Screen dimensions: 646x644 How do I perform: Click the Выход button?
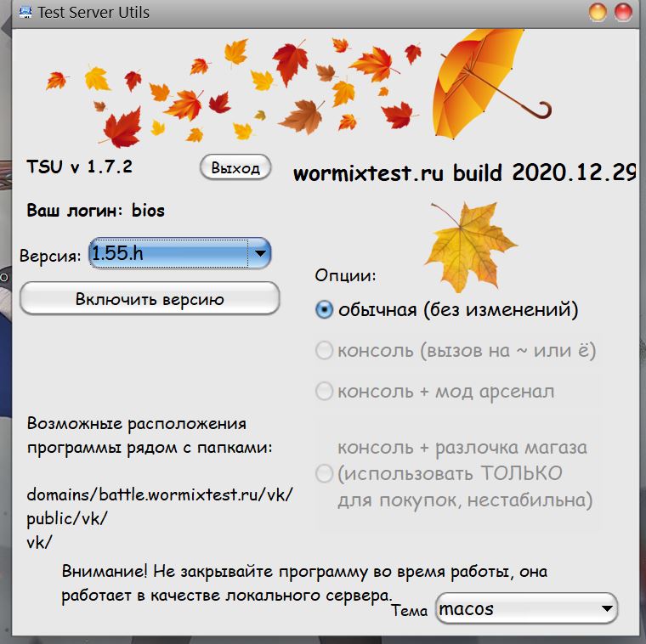[235, 167]
